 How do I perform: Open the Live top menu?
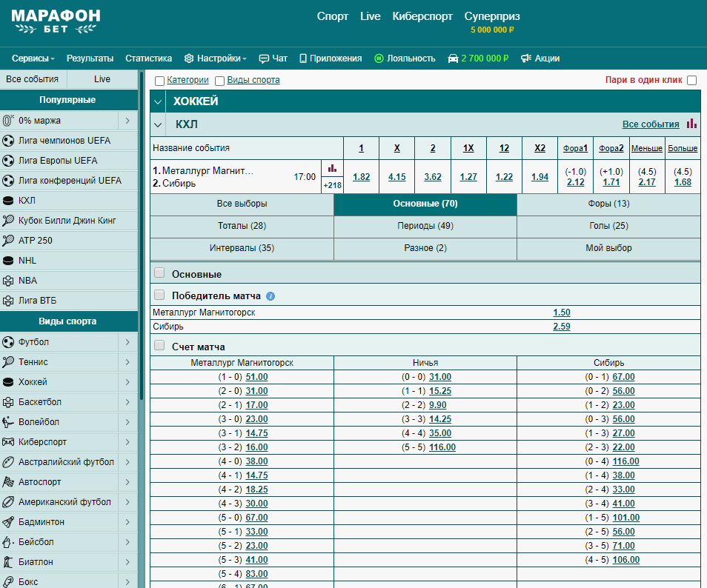tap(371, 16)
